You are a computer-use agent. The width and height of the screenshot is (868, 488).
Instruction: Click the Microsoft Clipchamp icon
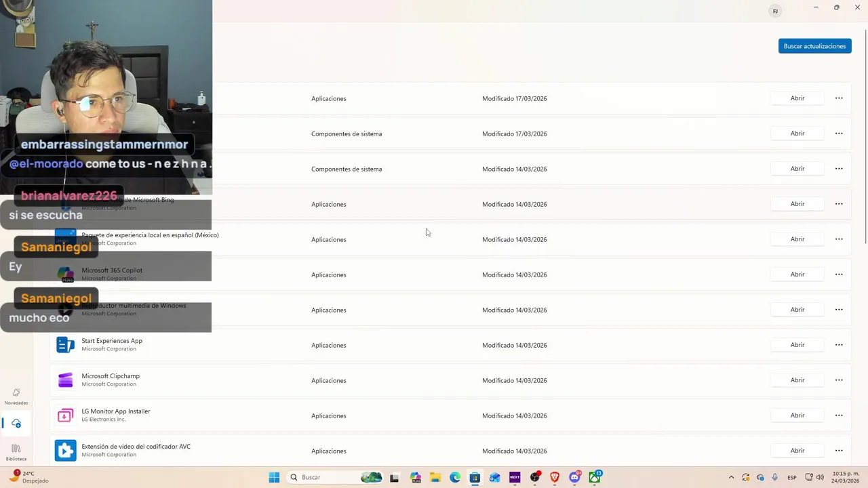tap(65, 380)
